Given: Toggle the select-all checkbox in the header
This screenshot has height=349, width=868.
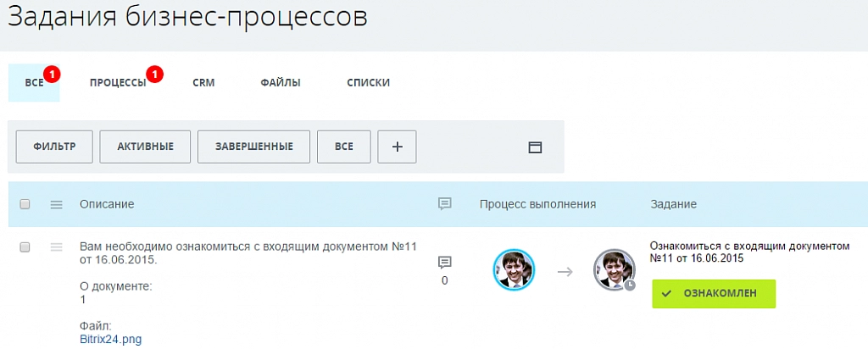Looking at the screenshot, I should [25, 204].
